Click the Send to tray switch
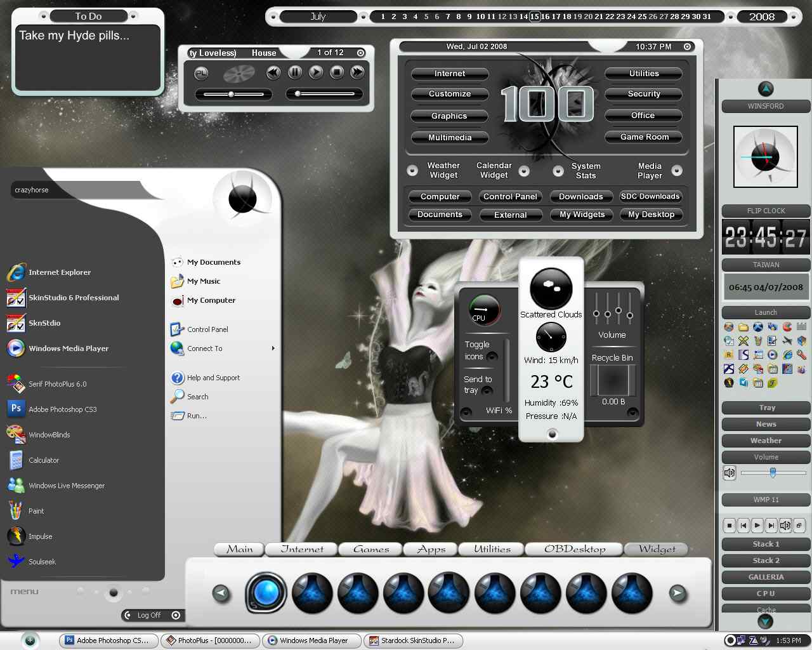The image size is (812, 650). coord(487,390)
